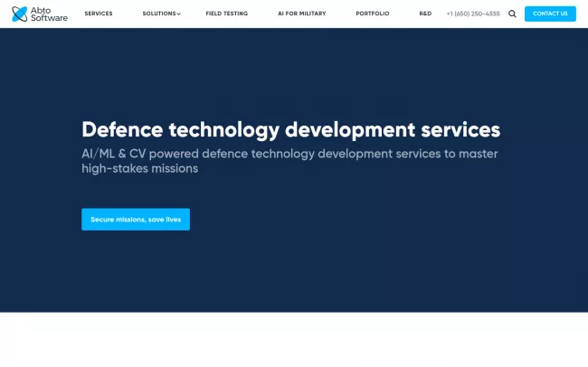
Task: Open the search magnifier icon
Action: click(x=513, y=14)
